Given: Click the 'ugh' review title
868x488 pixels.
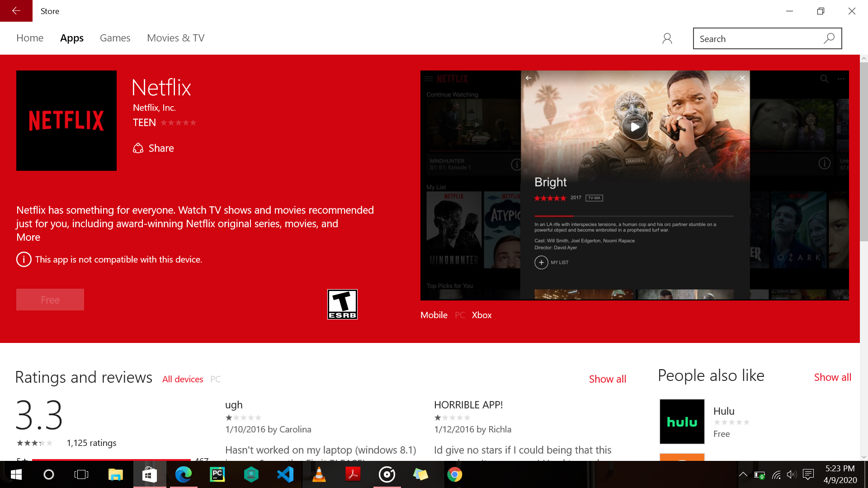Looking at the screenshot, I should pos(234,405).
